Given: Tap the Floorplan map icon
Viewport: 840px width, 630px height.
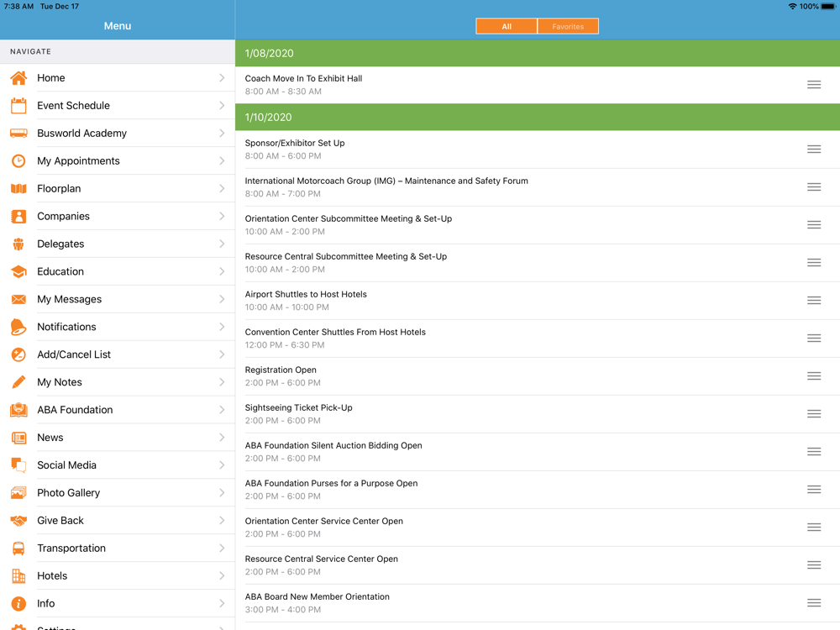Looking at the screenshot, I should pyautogui.click(x=18, y=188).
